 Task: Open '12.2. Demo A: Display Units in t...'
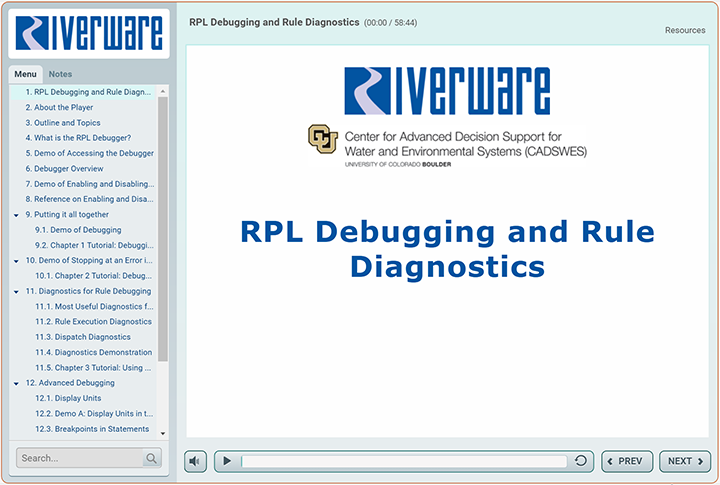[x=94, y=414]
